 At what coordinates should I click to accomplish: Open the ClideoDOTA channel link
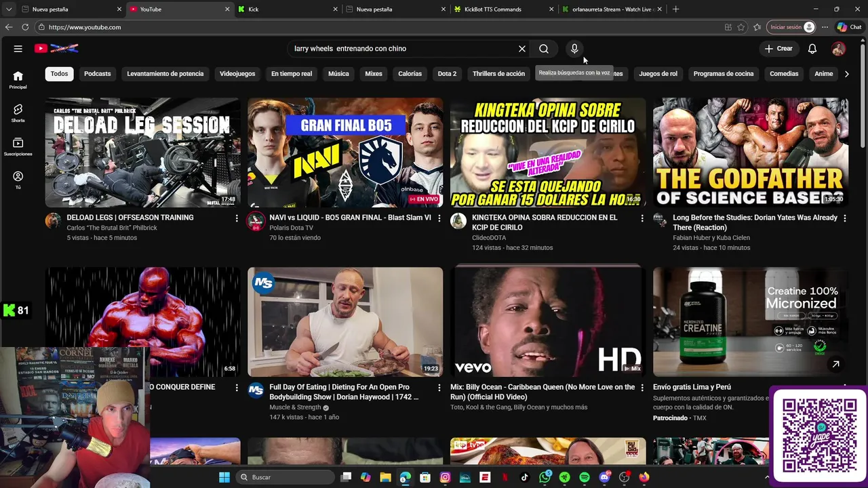click(x=489, y=238)
